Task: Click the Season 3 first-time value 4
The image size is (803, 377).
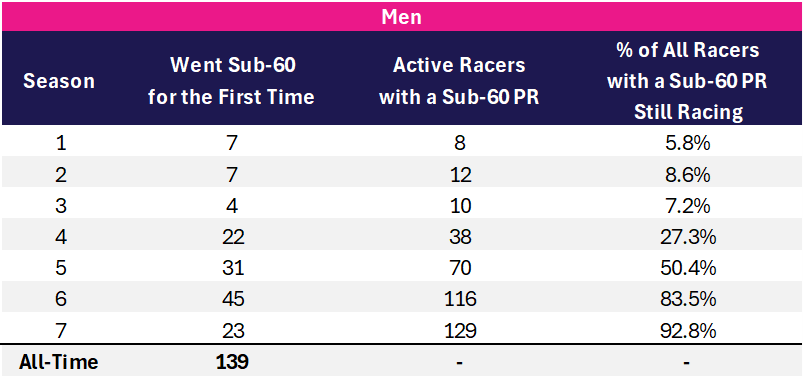Action: click(x=231, y=206)
